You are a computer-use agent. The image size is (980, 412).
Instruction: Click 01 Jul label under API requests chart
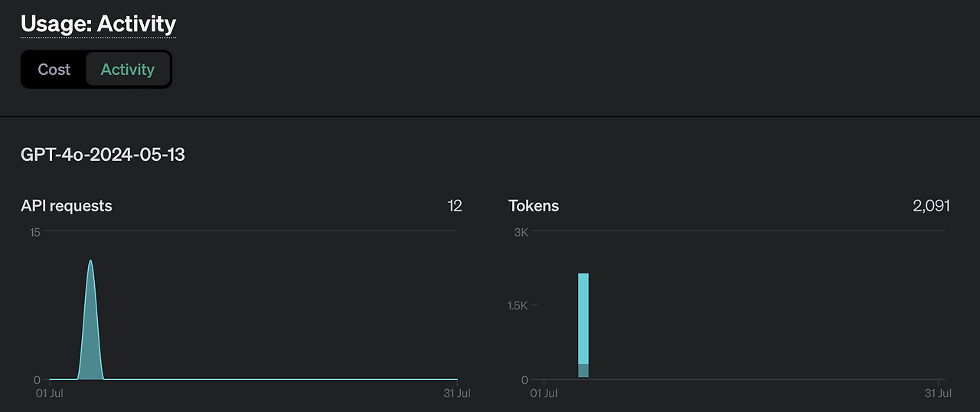pos(49,393)
